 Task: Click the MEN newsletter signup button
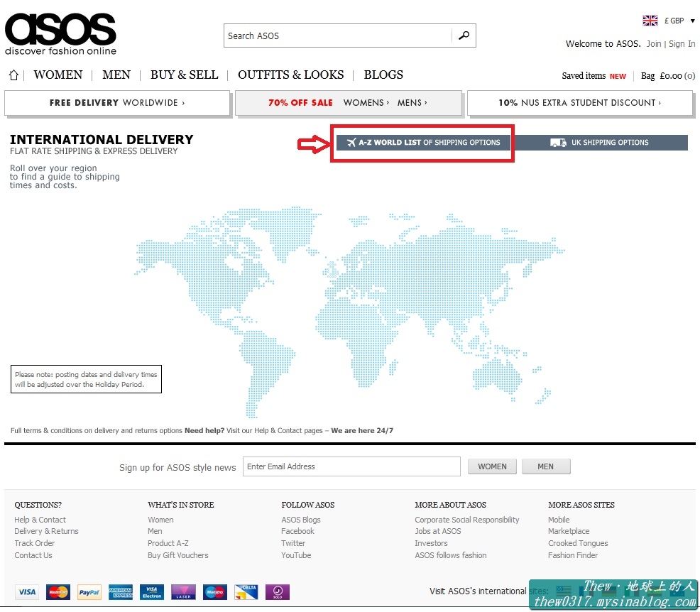point(545,466)
